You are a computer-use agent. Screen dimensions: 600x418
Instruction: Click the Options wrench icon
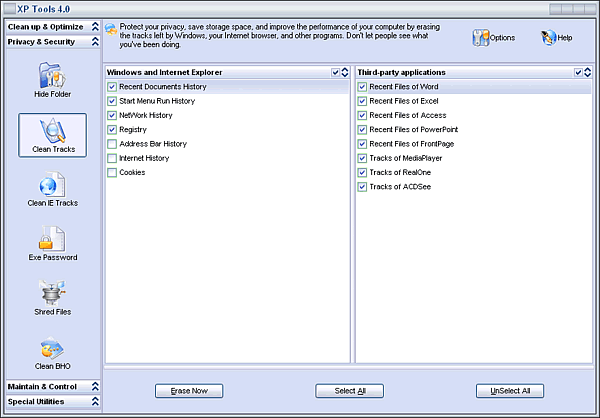[480, 38]
